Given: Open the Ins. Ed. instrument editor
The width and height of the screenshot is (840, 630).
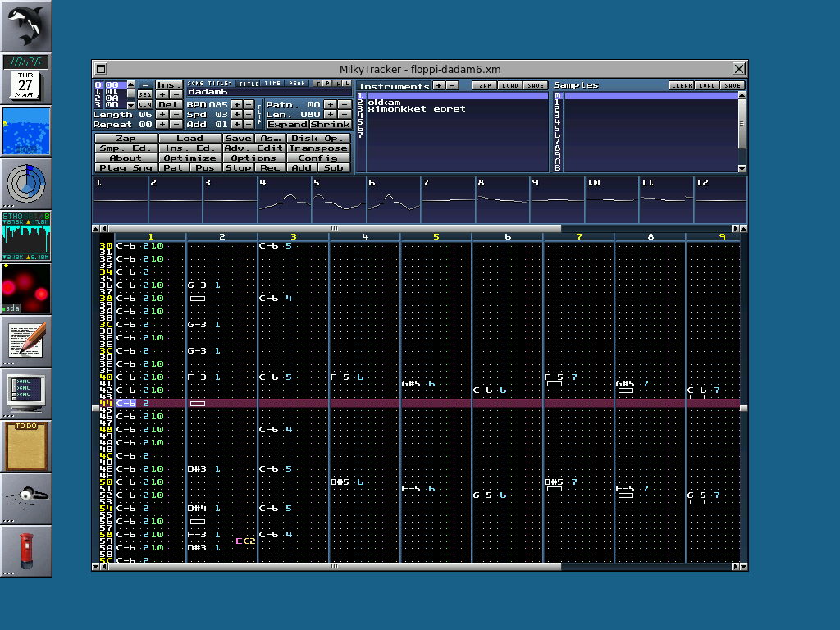Looking at the screenshot, I should (189, 148).
